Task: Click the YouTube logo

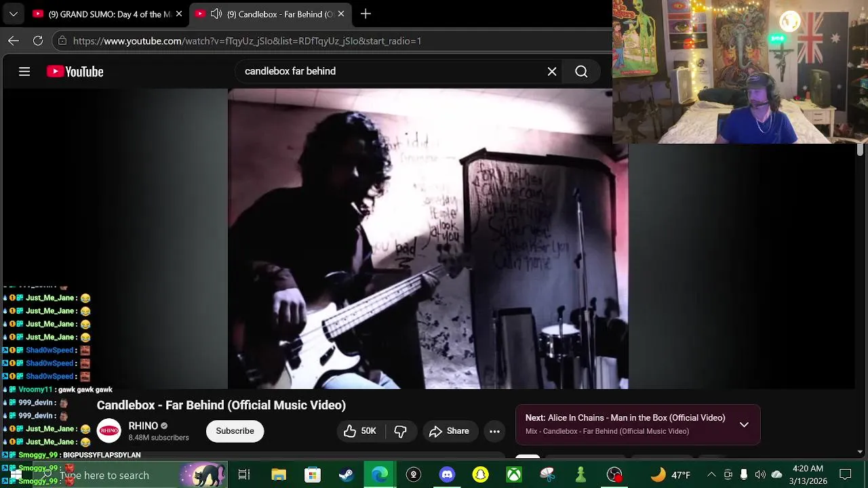Action: coord(75,71)
